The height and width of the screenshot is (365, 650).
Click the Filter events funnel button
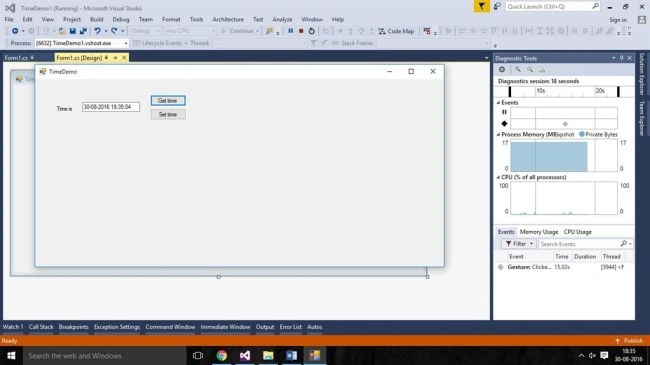(x=519, y=244)
